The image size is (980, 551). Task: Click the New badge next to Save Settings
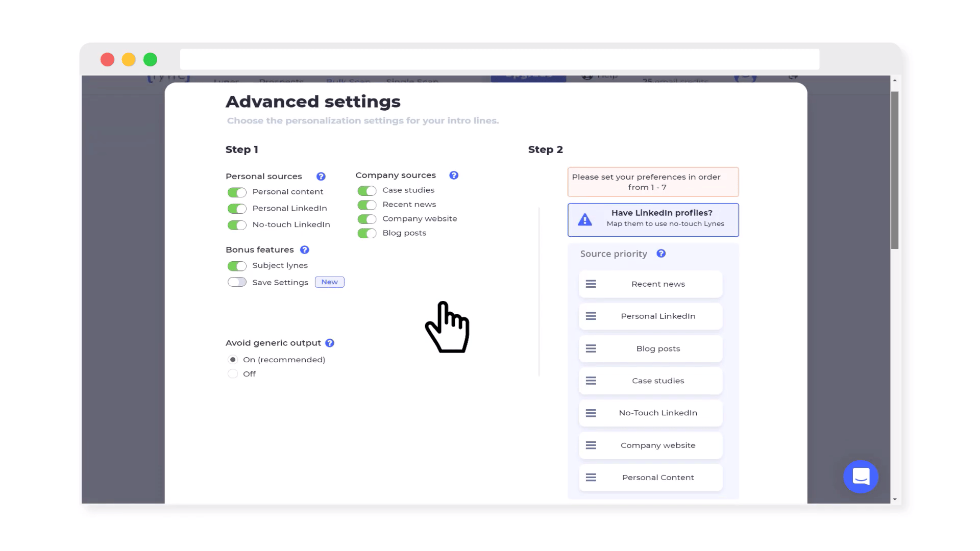coord(329,282)
